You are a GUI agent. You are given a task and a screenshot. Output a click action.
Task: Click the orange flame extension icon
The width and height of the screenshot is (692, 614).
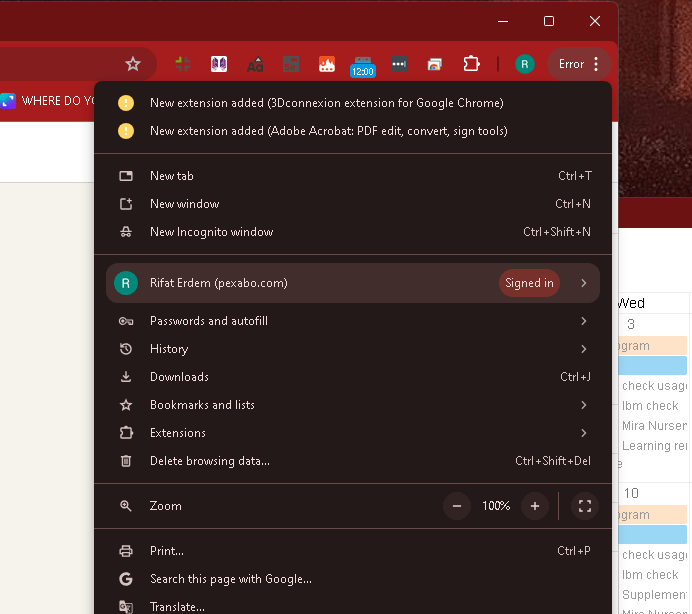pyautogui.click(x=327, y=64)
